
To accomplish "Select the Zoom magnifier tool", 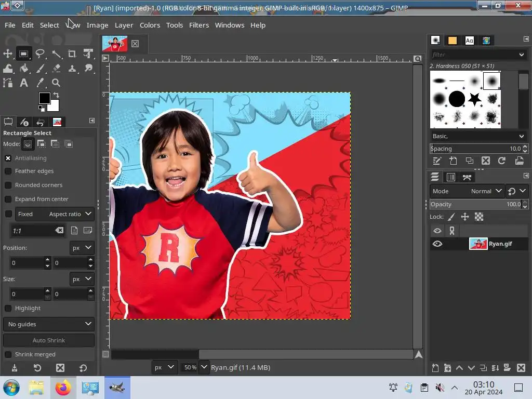I will (x=56, y=83).
